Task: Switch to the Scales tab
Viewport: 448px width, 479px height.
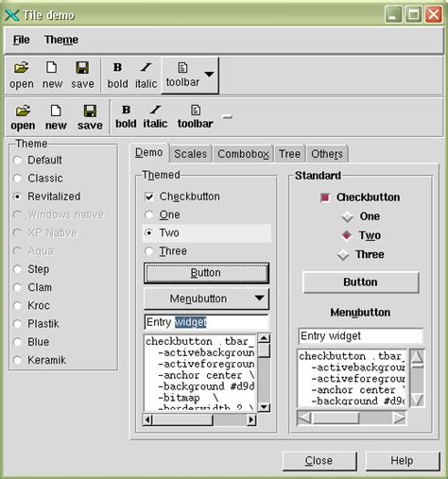Action: tap(190, 154)
